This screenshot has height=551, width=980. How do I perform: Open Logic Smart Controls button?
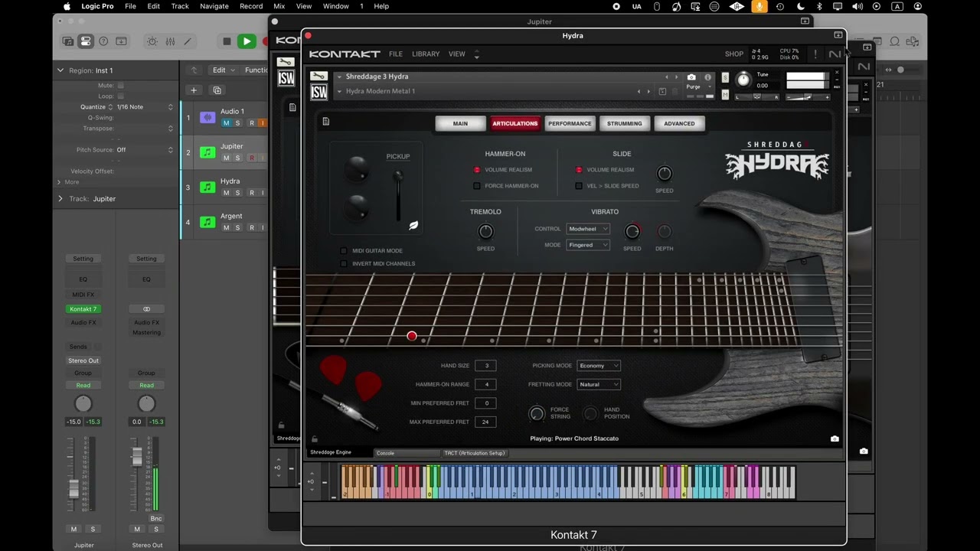tap(152, 41)
